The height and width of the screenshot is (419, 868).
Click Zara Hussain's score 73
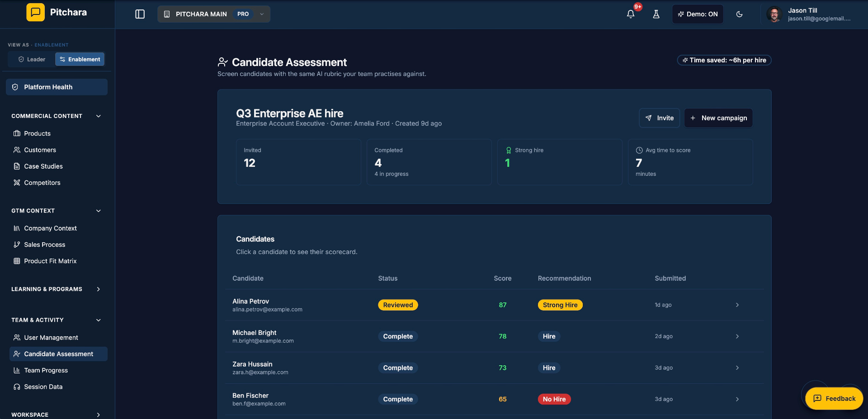[502, 368]
